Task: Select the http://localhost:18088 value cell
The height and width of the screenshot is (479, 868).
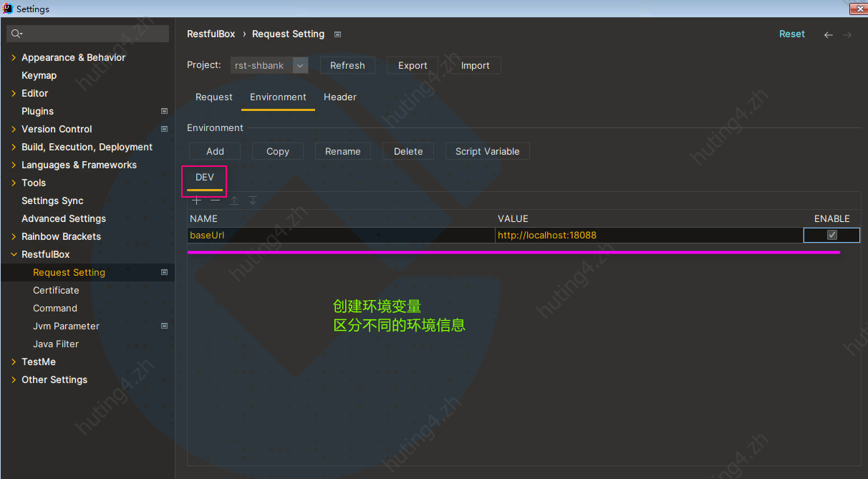Action: [649, 235]
